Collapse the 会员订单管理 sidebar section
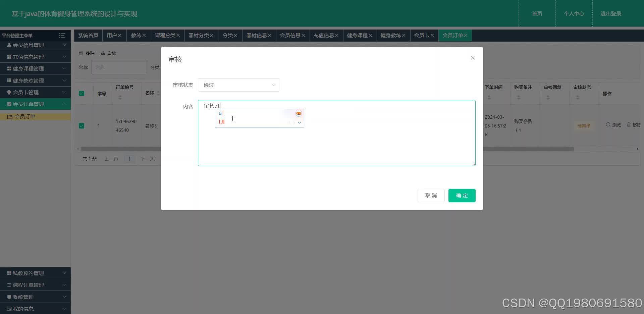This screenshot has height=314, width=644. (64, 104)
